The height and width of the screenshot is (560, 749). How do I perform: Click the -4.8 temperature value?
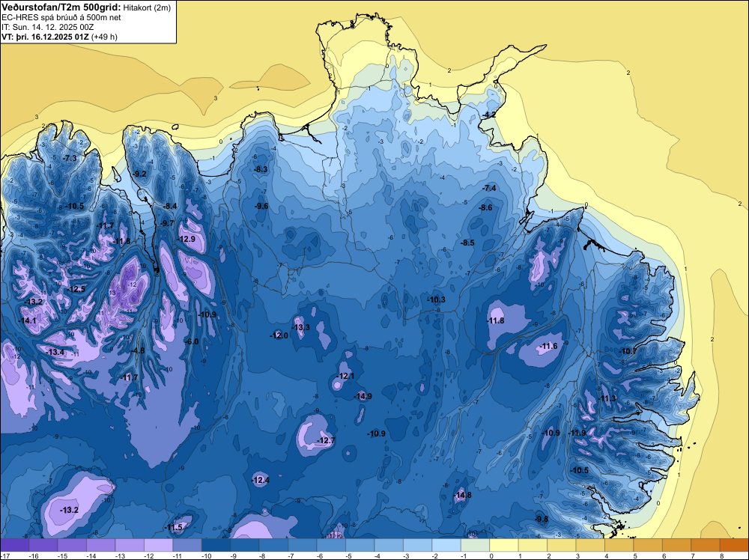click(138, 351)
